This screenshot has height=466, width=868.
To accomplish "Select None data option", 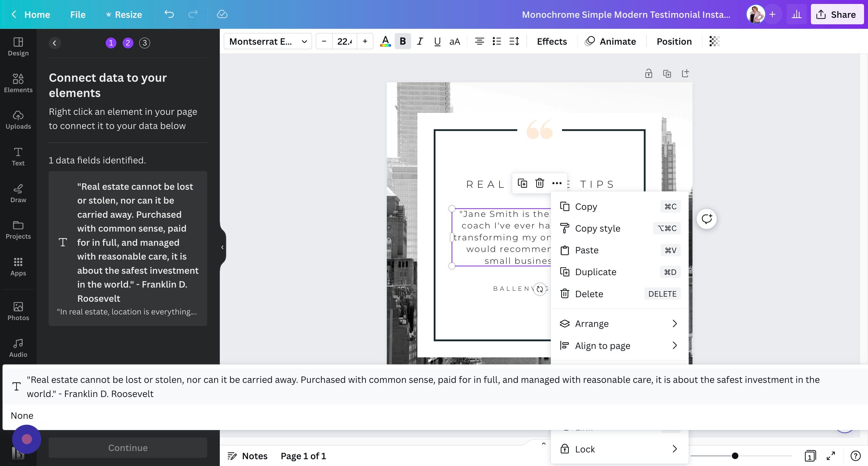I will click(x=435, y=415).
